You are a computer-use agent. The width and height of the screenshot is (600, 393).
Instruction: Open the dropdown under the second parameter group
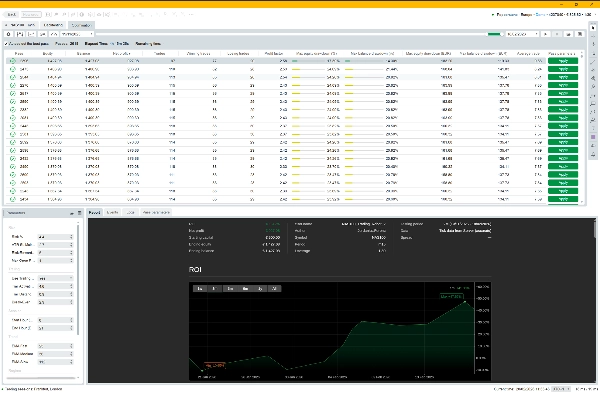(55, 278)
